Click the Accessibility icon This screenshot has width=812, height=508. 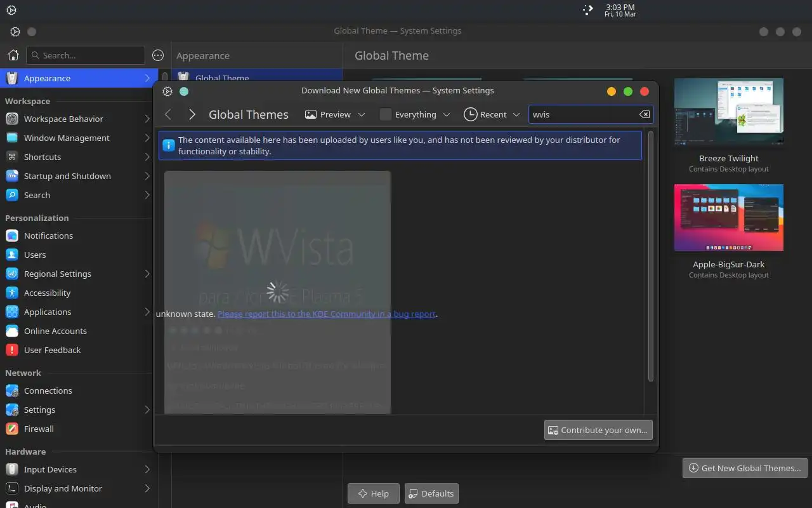click(12, 293)
